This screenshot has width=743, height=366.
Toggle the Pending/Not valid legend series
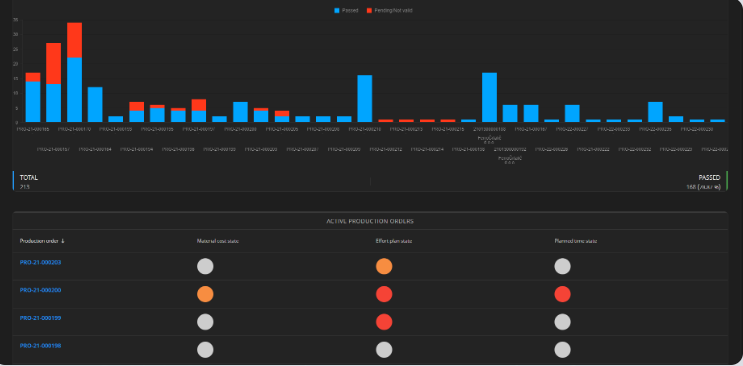coord(390,10)
